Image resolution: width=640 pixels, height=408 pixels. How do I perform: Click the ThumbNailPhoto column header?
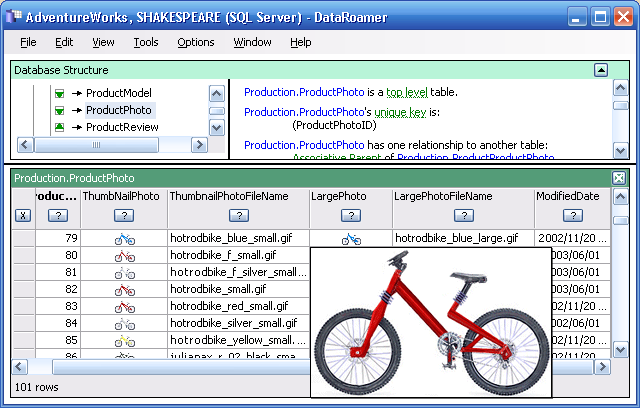[x=121, y=196]
